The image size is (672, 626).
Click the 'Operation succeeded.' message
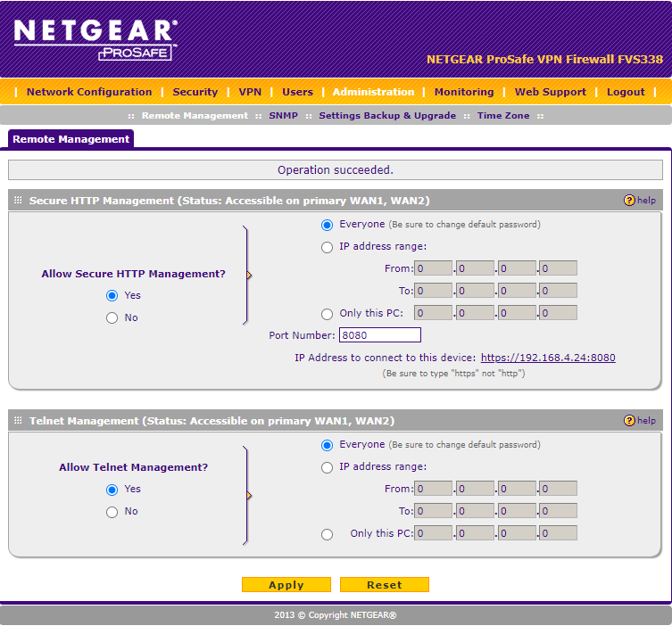point(336,170)
